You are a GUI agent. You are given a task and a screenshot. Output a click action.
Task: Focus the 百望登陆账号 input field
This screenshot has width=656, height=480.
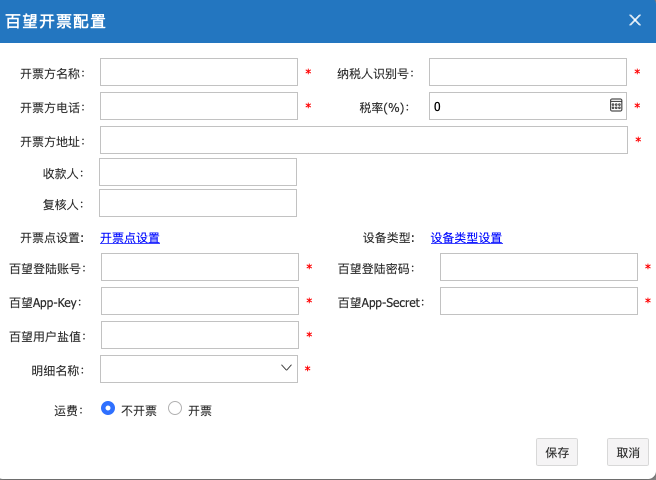(200, 267)
